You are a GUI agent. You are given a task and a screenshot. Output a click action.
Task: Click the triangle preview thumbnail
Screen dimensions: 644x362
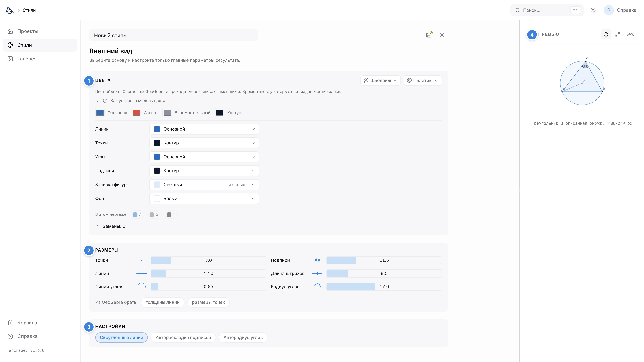click(x=582, y=82)
